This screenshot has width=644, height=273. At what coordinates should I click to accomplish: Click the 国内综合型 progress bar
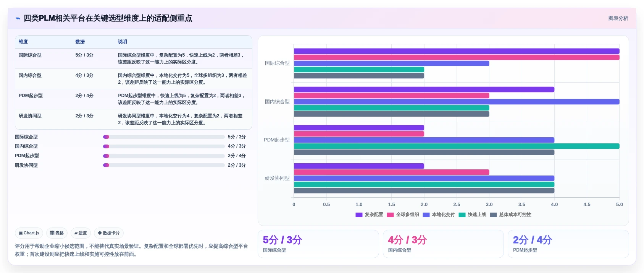point(164,146)
